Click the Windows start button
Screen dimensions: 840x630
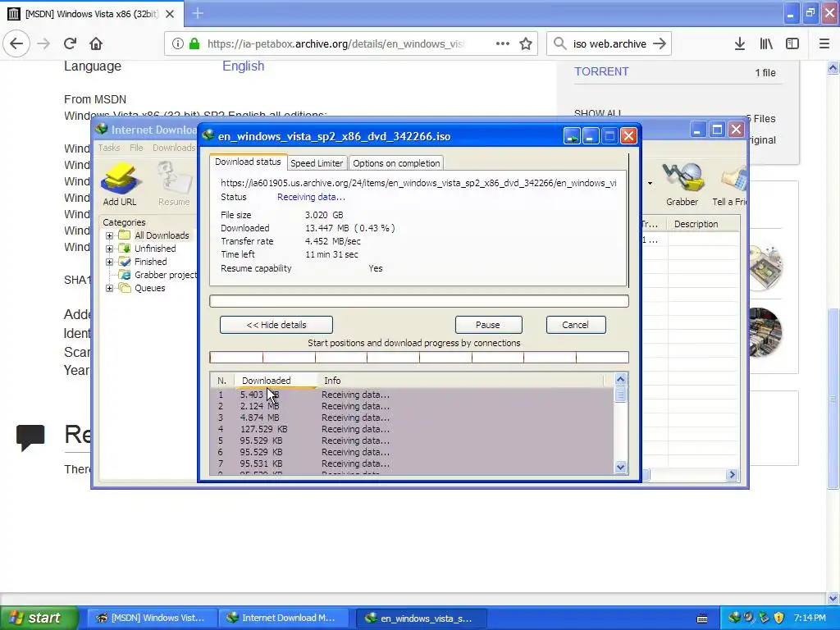point(39,618)
